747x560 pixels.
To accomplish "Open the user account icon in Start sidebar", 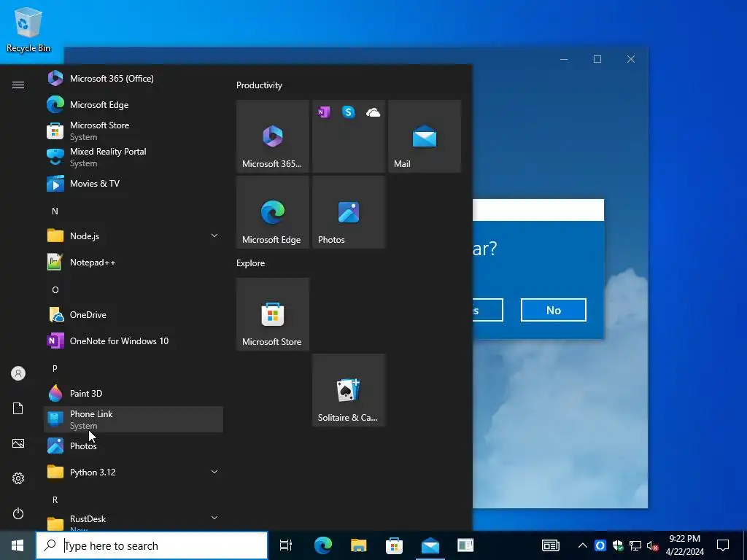I will 18,373.
